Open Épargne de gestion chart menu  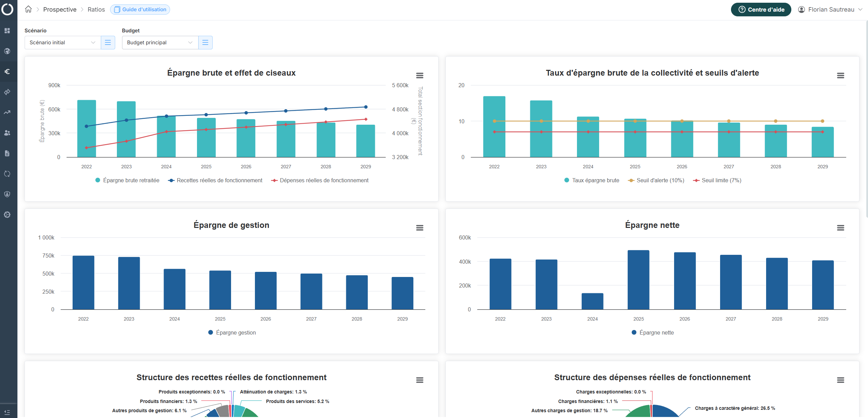pos(420,228)
